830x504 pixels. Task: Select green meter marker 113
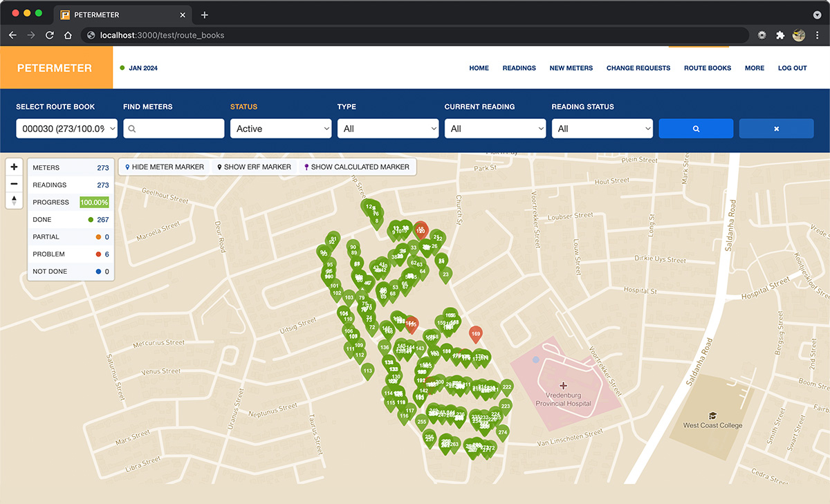[x=367, y=371]
